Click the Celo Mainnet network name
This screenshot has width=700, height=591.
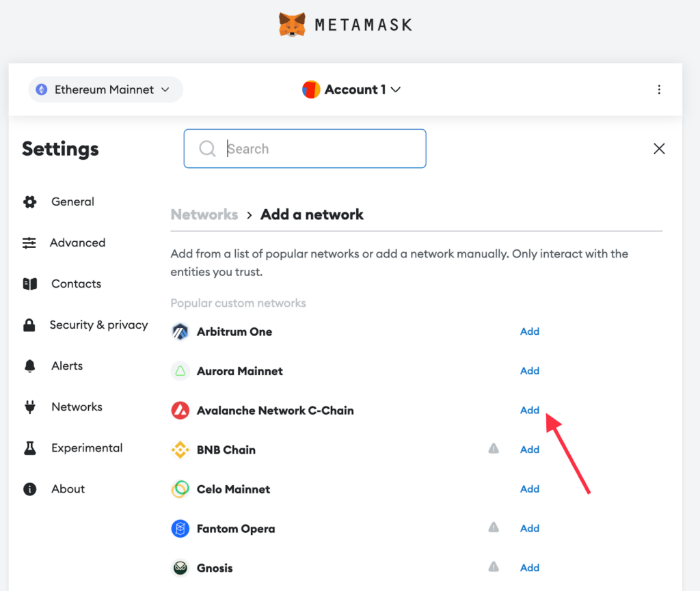(x=234, y=489)
